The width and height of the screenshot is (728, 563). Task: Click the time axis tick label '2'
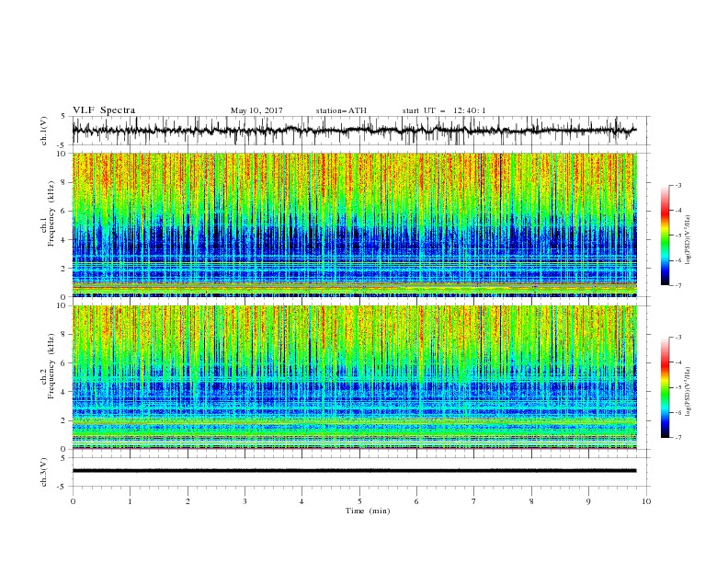click(188, 501)
